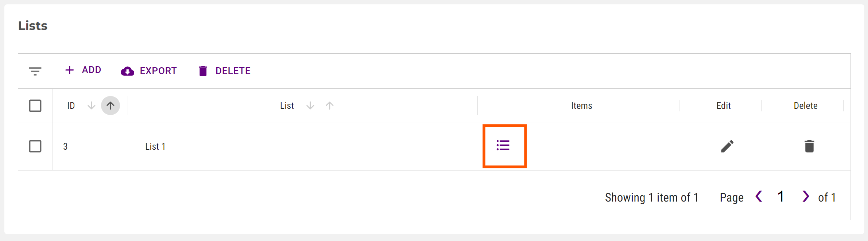Click the ID column header label
The height and width of the screenshot is (241, 868).
click(x=71, y=106)
